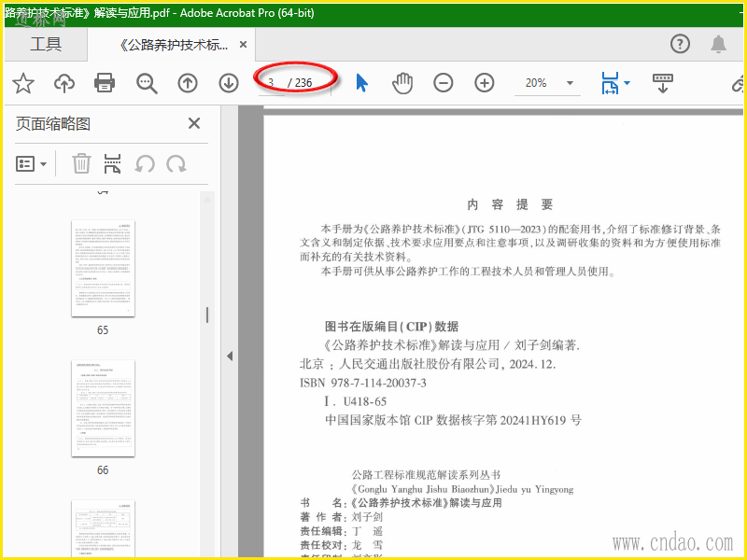The width and height of the screenshot is (747, 560).
Task: Select page 66 thumbnail
Action: pos(103,409)
